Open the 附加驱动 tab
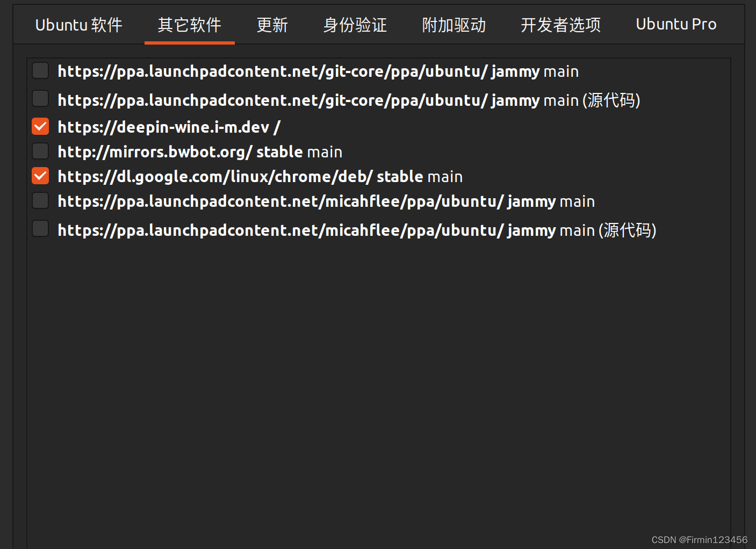The height and width of the screenshot is (549, 756). [x=454, y=25]
